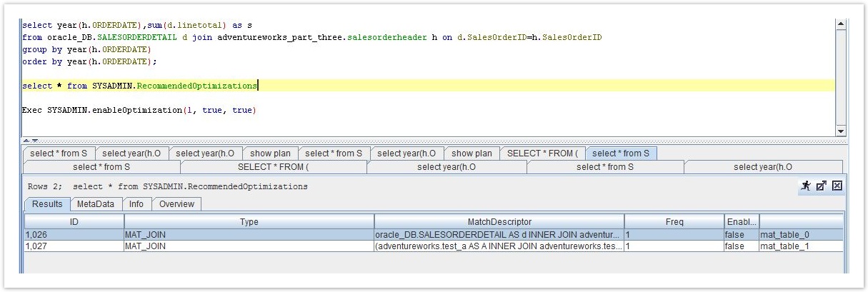The height and width of the screenshot is (292, 868).
Task: Collapse editor using splitter up arrow
Action: [x=26, y=141]
